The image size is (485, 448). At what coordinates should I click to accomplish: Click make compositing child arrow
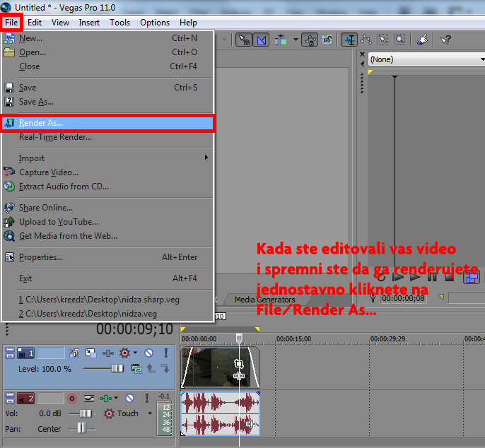click(x=165, y=369)
